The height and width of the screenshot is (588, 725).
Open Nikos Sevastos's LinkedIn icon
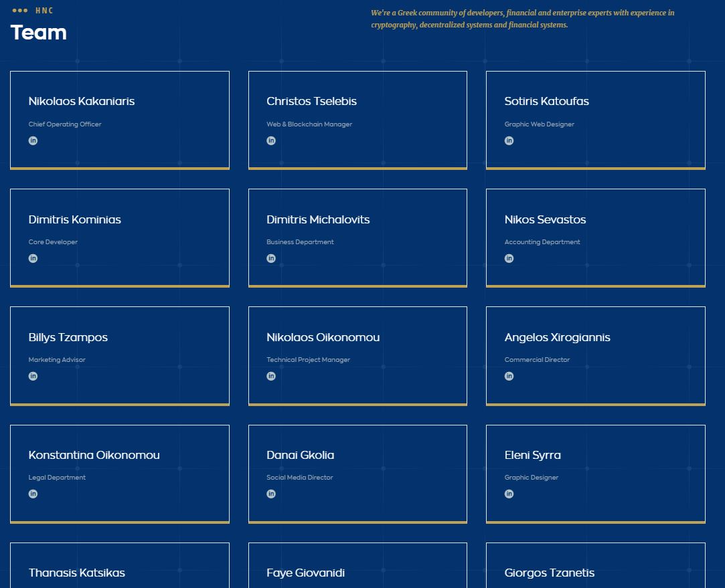coord(509,258)
